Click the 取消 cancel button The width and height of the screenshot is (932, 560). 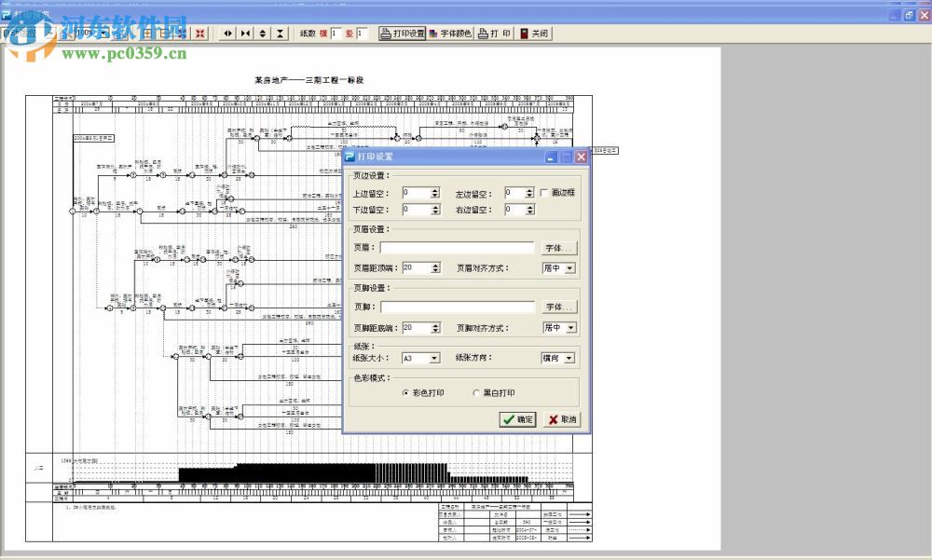(x=562, y=419)
